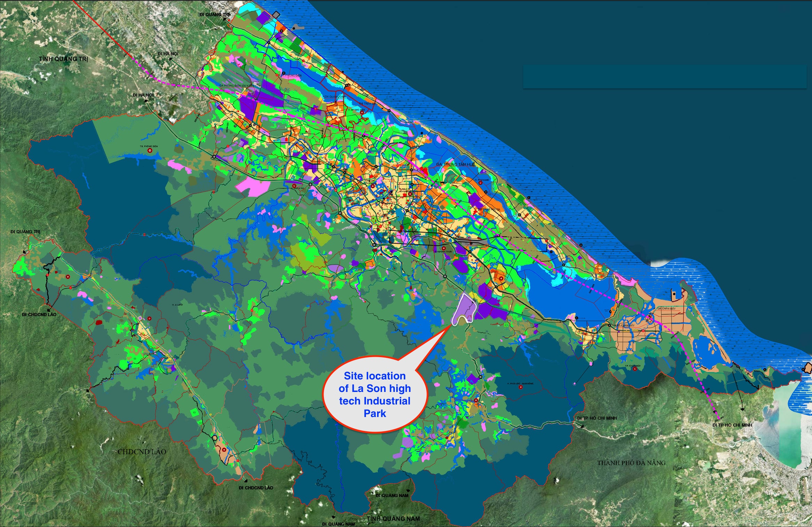Click the red circle marker under TX. PHONG ĐIỀN

[150, 151]
